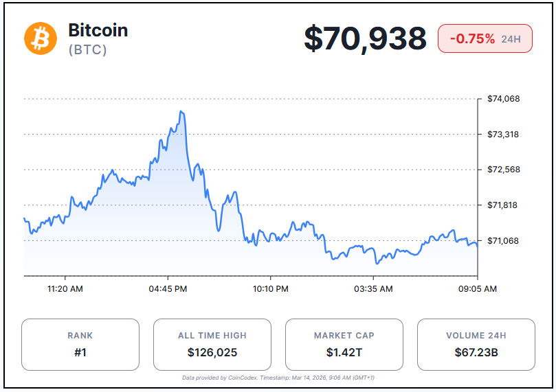
Task: Click the Bitcoin title text
Action: point(98,30)
